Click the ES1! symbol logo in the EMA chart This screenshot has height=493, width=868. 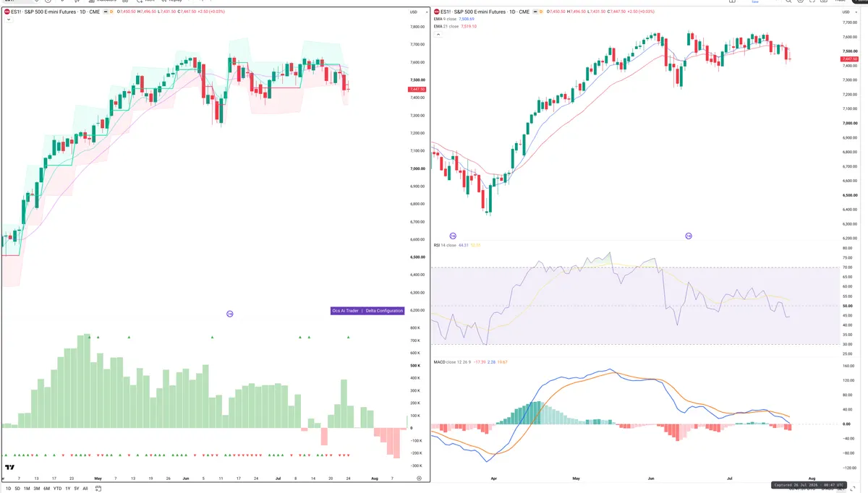pos(436,12)
